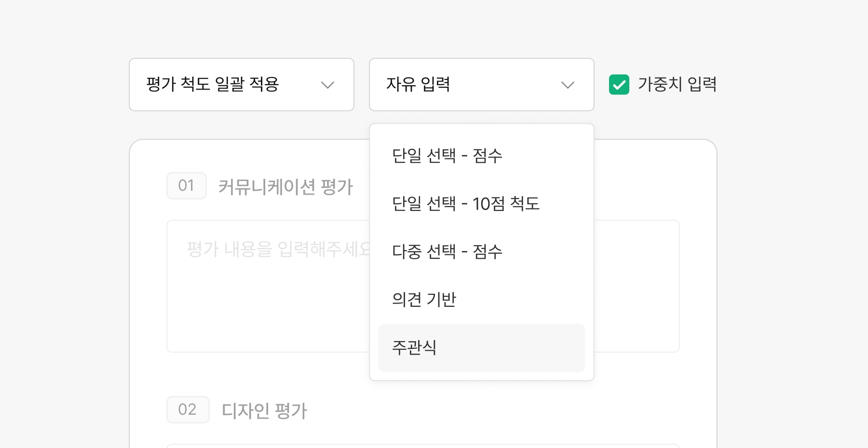Click the green checkmark icon
Screen dimensions: 868x448
coord(619,85)
